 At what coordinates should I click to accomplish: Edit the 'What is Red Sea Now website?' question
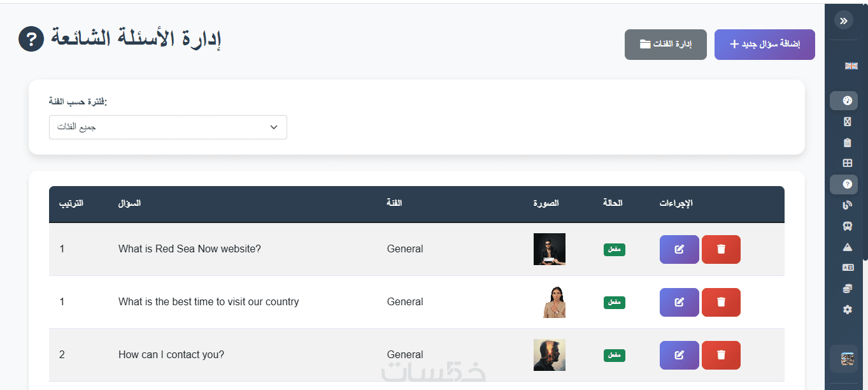coord(679,249)
